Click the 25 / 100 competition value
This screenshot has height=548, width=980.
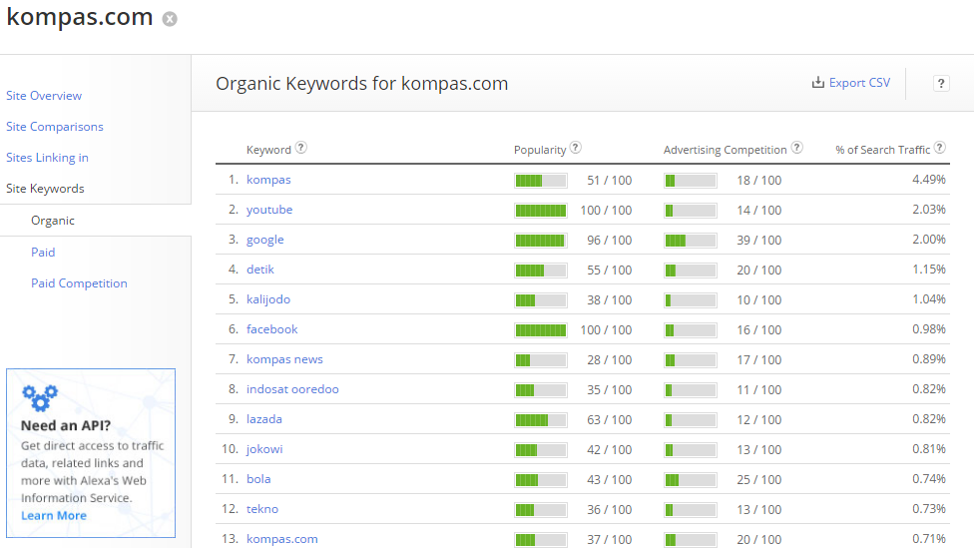tap(758, 480)
